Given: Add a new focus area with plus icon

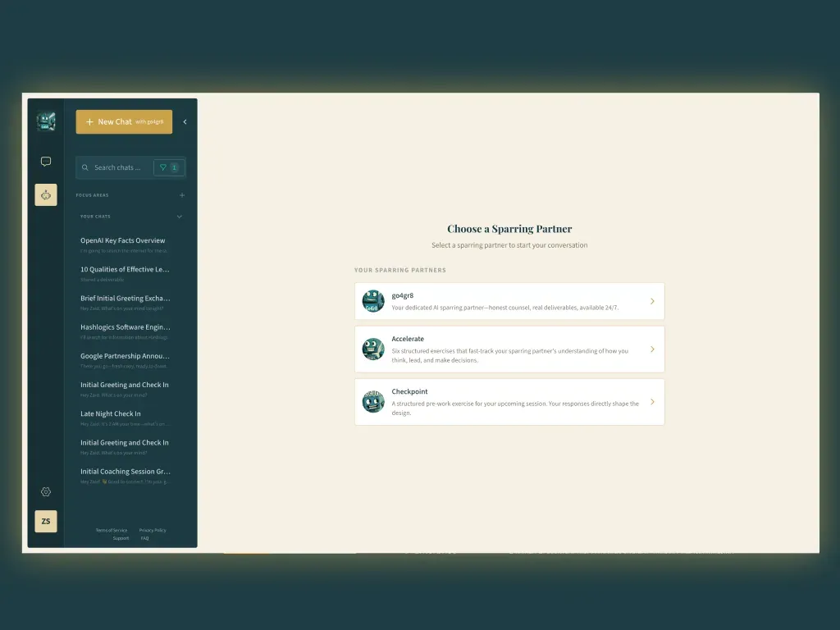Looking at the screenshot, I should click(x=182, y=195).
